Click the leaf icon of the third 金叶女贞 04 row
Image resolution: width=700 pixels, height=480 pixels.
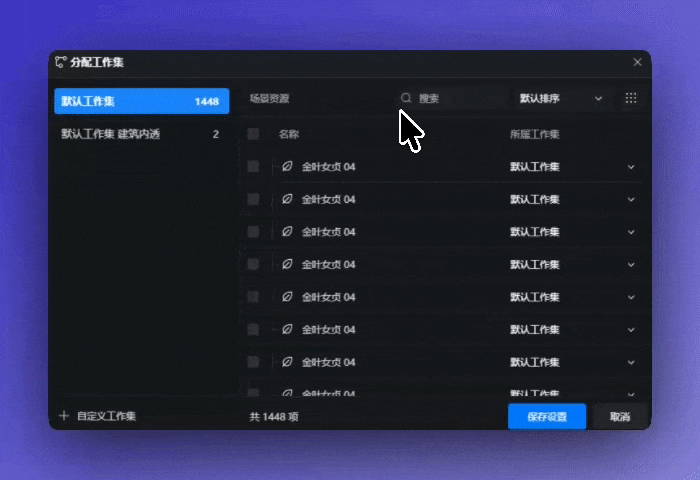point(287,232)
